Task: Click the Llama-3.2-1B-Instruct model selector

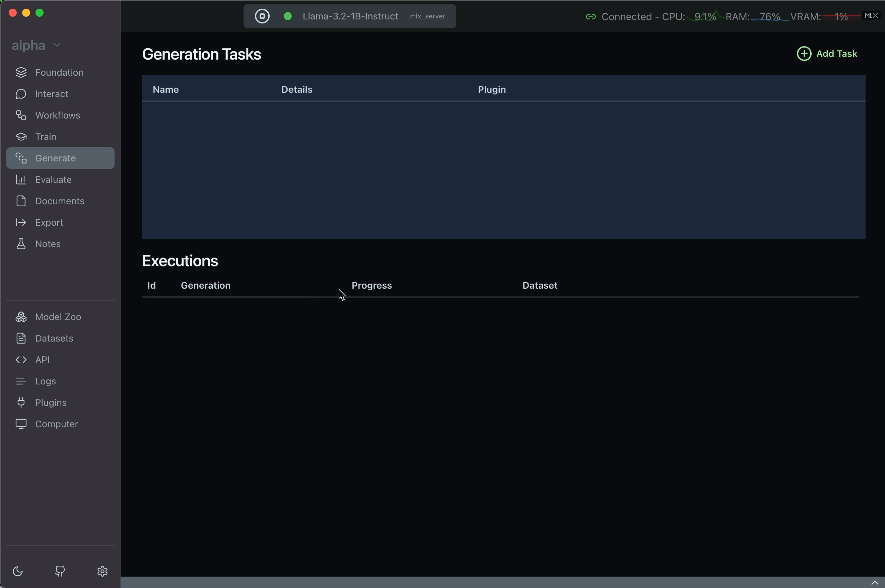Action: 350,16
